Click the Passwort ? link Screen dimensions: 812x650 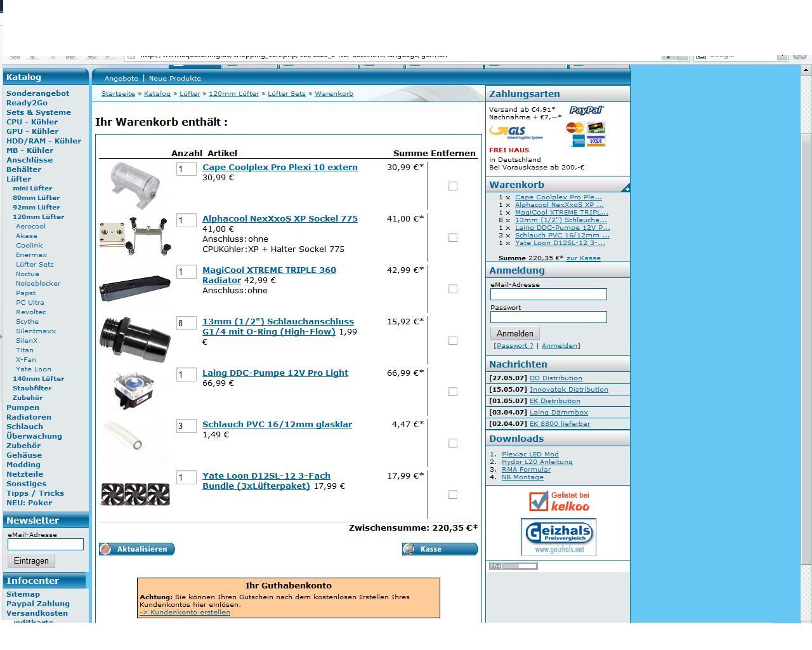tap(515, 346)
